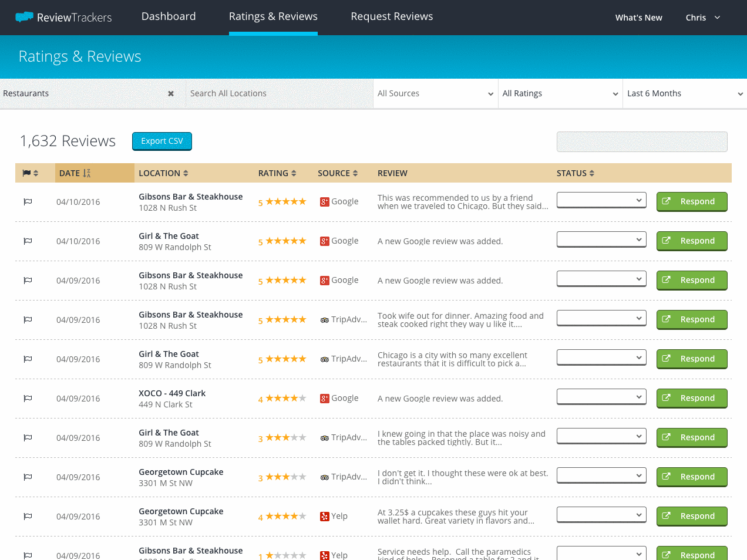Flag the Georgetown Cupcake TripAdvisor review

(28, 477)
